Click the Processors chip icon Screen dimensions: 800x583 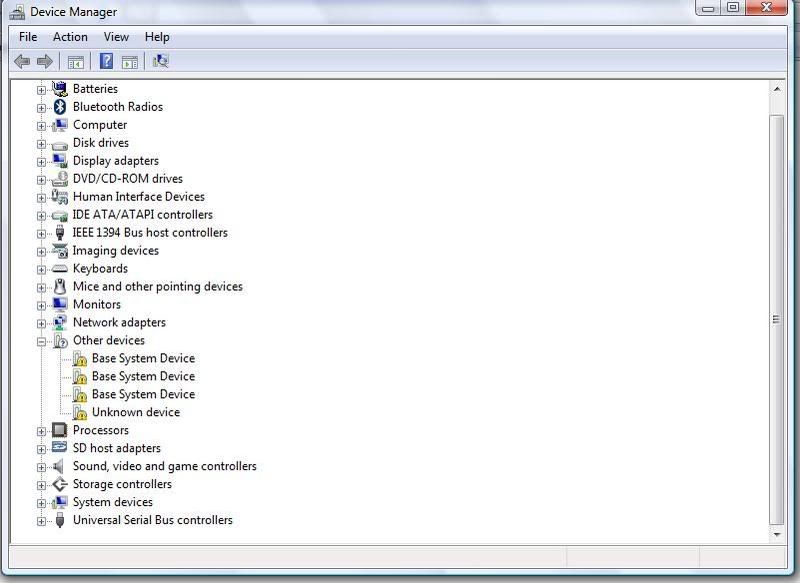click(60, 430)
